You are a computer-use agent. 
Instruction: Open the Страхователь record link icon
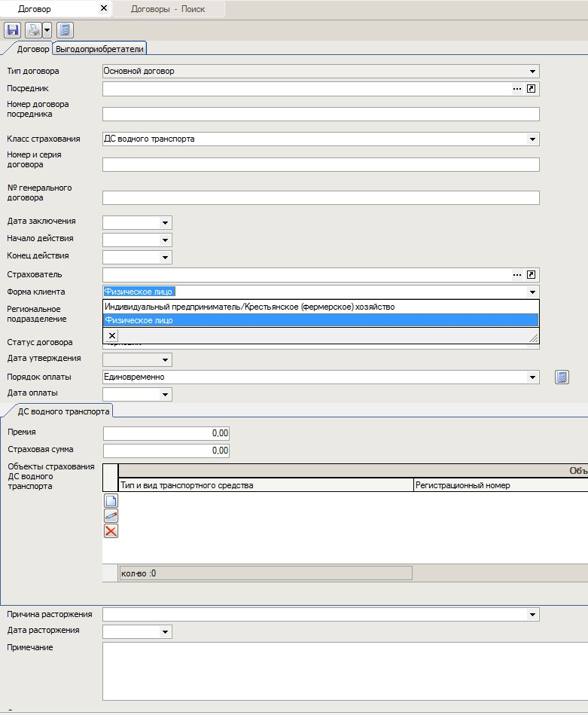click(x=532, y=275)
